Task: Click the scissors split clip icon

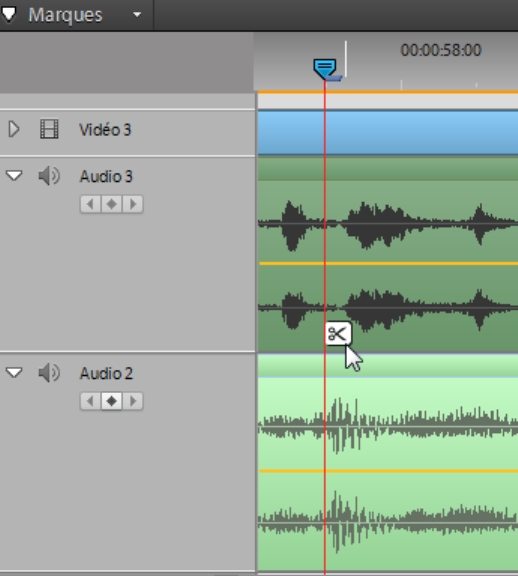Action: tap(338, 334)
